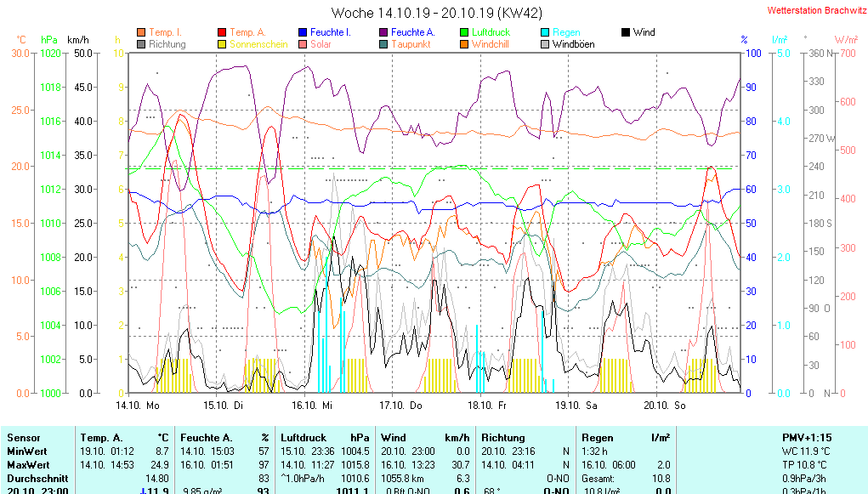Select the 19.10. Sa date marker

point(576,406)
